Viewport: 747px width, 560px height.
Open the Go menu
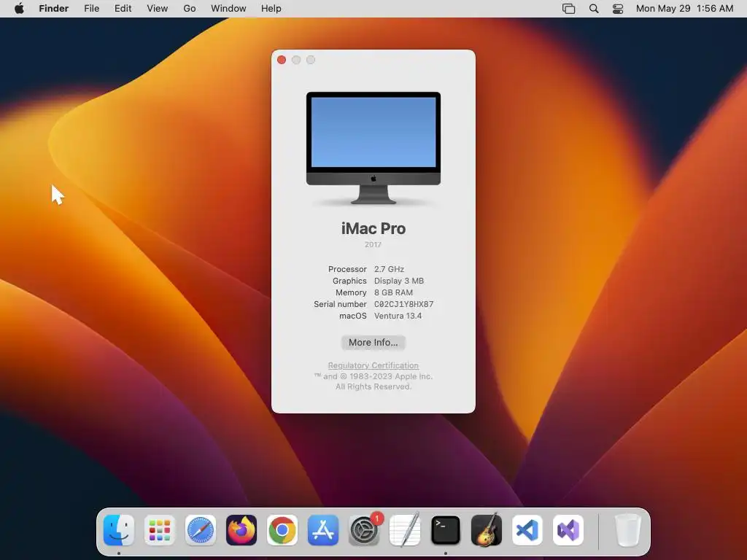tap(190, 9)
